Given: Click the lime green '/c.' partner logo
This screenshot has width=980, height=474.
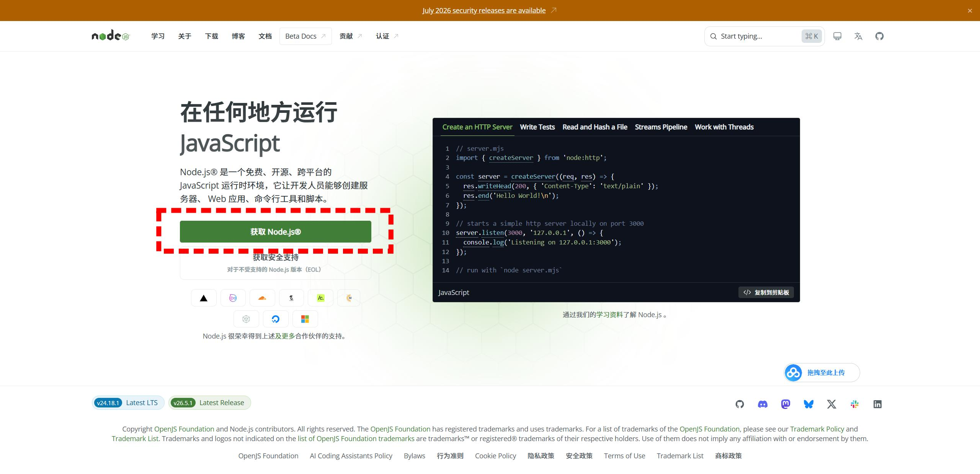Looking at the screenshot, I should (x=321, y=298).
